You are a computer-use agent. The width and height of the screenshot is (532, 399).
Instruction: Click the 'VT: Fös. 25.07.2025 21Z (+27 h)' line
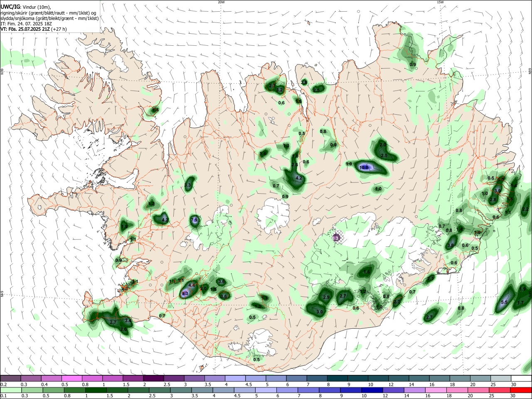[34, 29]
